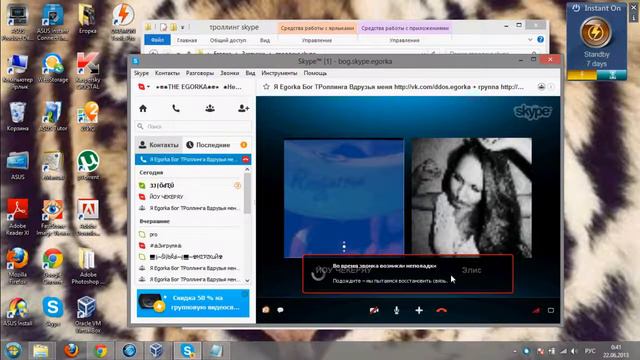640x360 pixels.
Task: Hang up with the red phone in the call bar
Action: [x=441, y=310]
